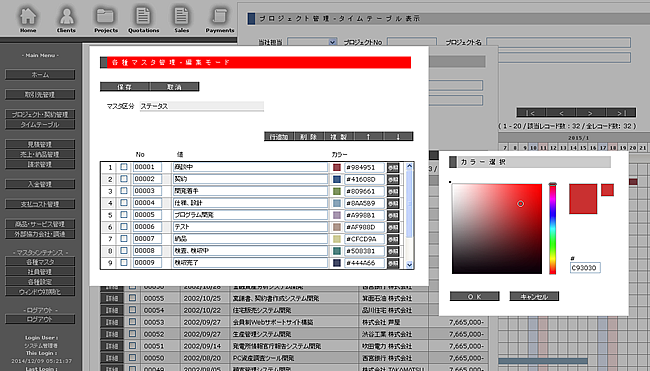Image resolution: width=650 pixels, height=371 pixels.
Task: Tick checkbox for master row 00001
Action: [x=124, y=167]
